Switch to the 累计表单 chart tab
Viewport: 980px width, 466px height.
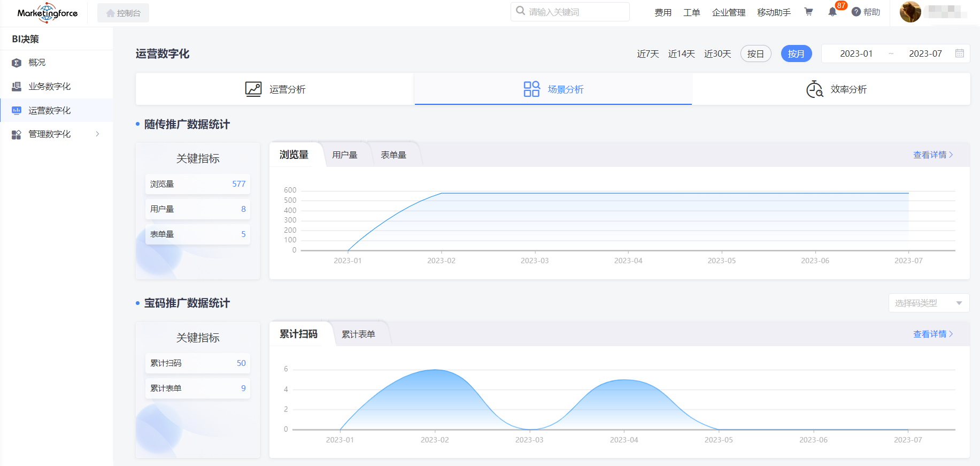click(358, 334)
